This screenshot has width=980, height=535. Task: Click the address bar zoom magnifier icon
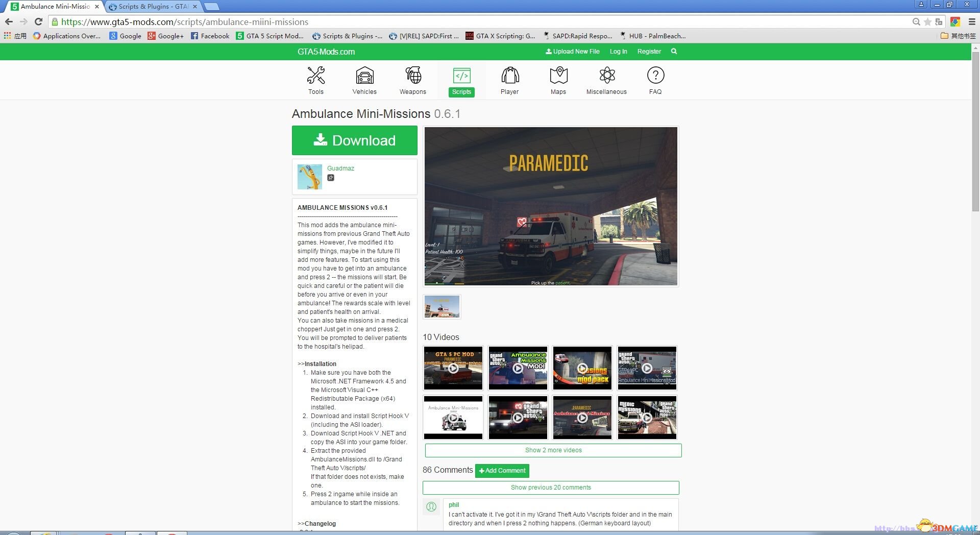pyautogui.click(x=916, y=22)
